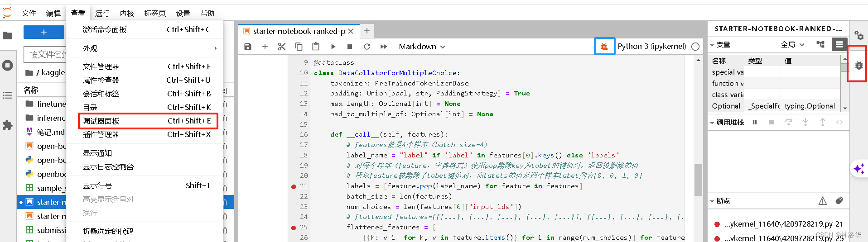Screen dimensions: 868x242
Task: Interrupt the kernel with the stop icon
Action: click(350, 47)
